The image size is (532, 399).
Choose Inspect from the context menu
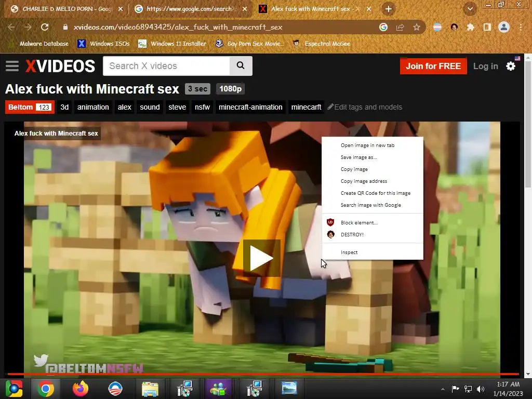click(x=372, y=252)
